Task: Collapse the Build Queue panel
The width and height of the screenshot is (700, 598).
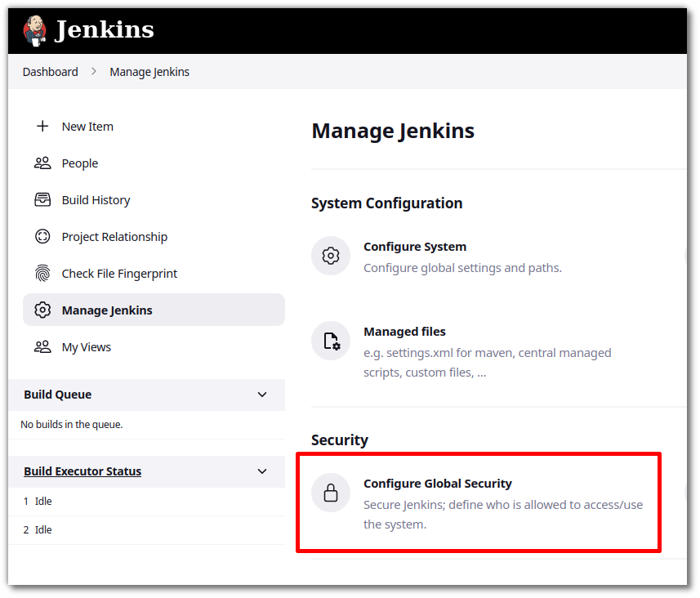Action: (262, 395)
